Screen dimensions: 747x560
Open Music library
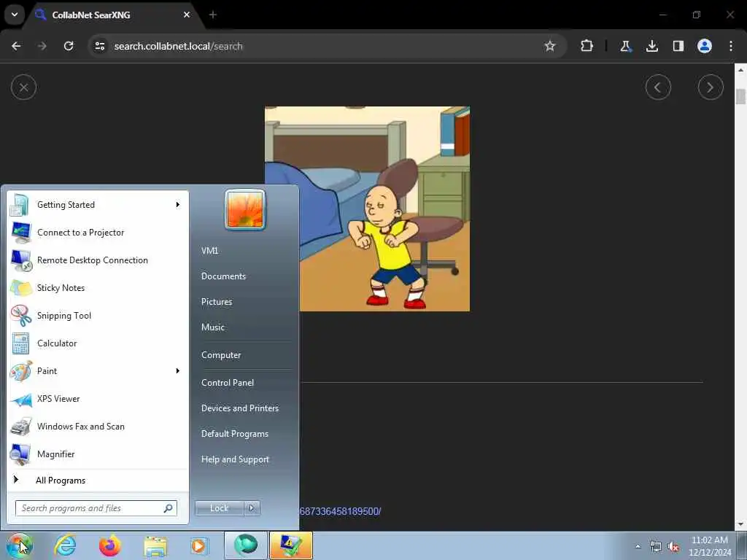pos(213,327)
